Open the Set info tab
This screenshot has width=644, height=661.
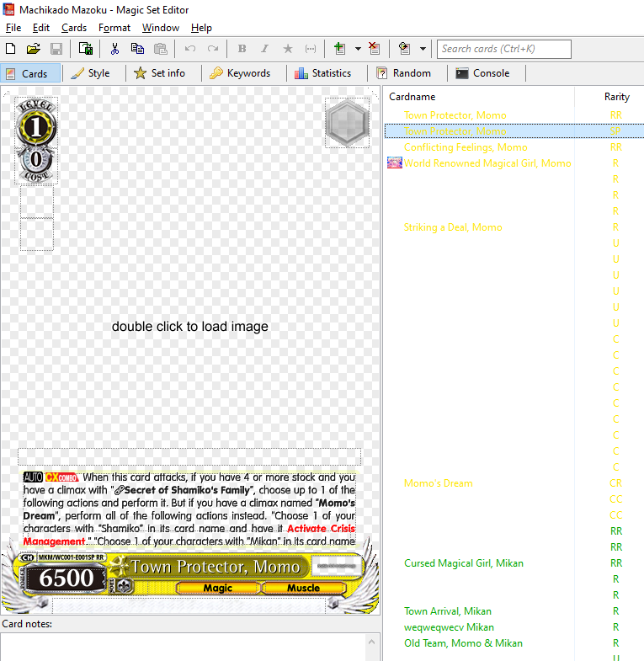160,73
